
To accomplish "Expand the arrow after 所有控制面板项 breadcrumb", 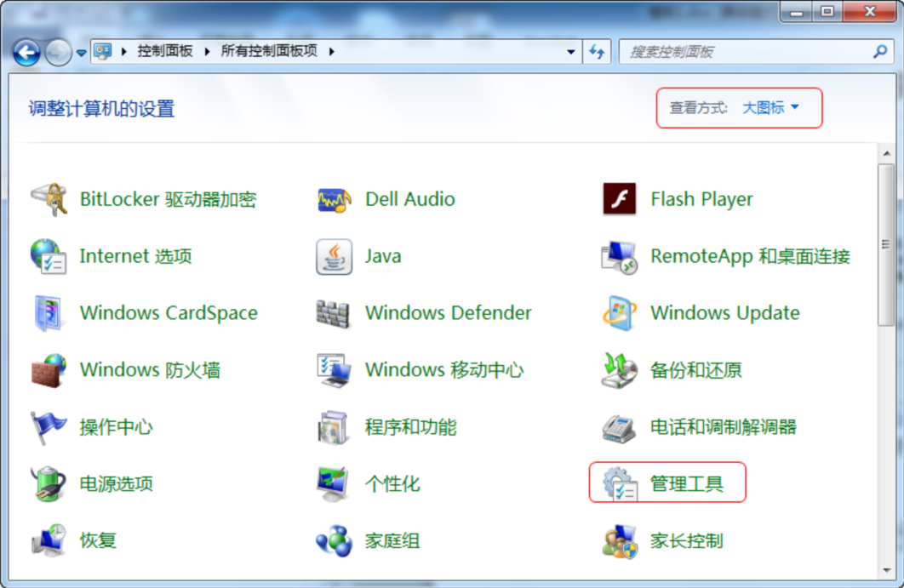I will pyautogui.click(x=331, y=51).
